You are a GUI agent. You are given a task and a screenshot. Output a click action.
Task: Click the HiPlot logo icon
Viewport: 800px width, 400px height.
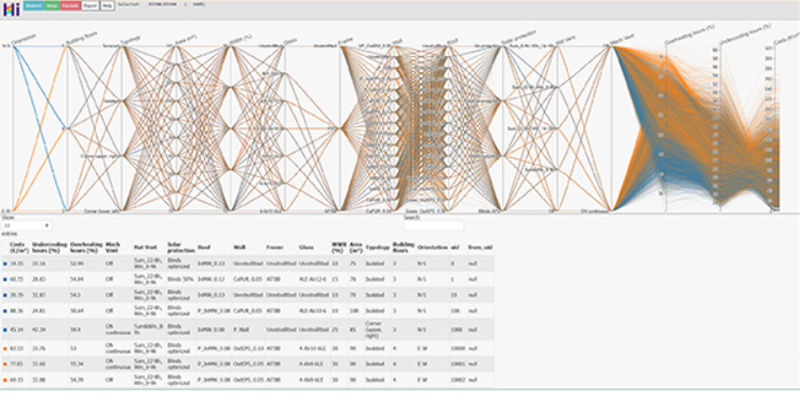[x=10, y=7]
